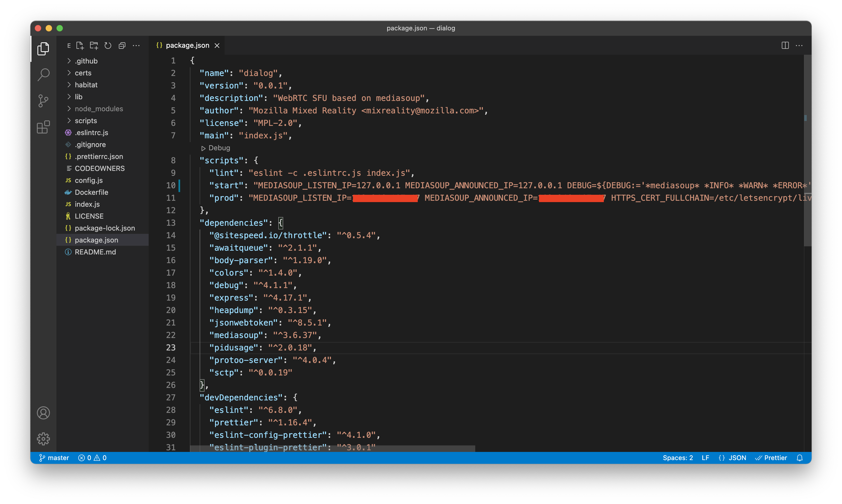Viewport: 842px width, 504px height.
Task: Click the horizontal editor scrollbar
Action: point(333,449)
